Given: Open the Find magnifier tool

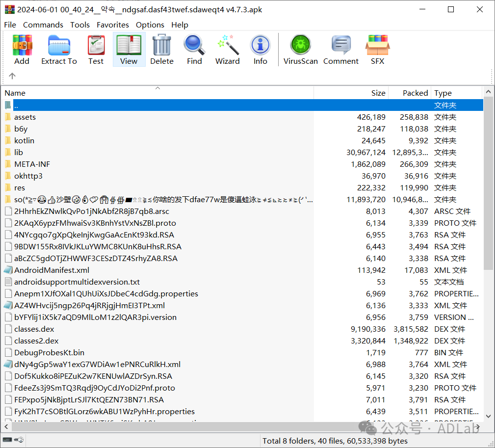Looking at the screenshot, I should coord(194,49).
